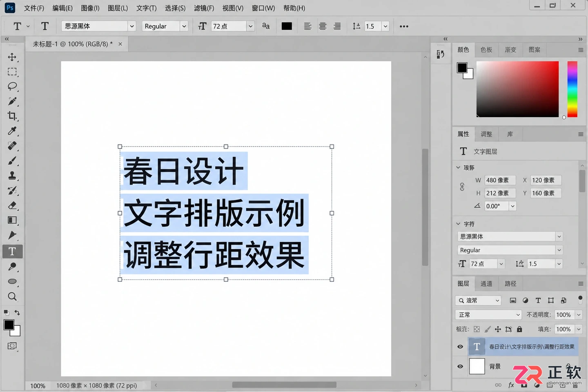The height and width of the screenshot is (392, 588).
Task: Click the X position field 120 像素
Action: pyautogui.click(x=546, y=180)
